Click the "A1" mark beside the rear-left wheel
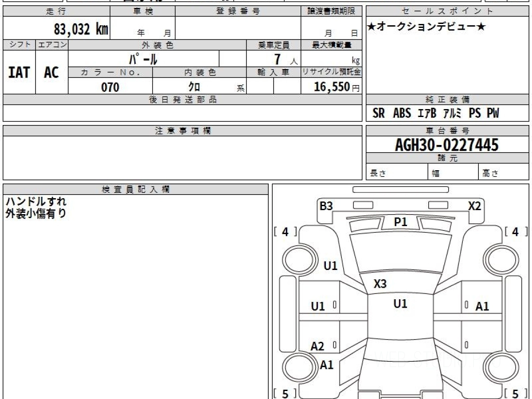 pyautogui.click(x=327, y=365)
